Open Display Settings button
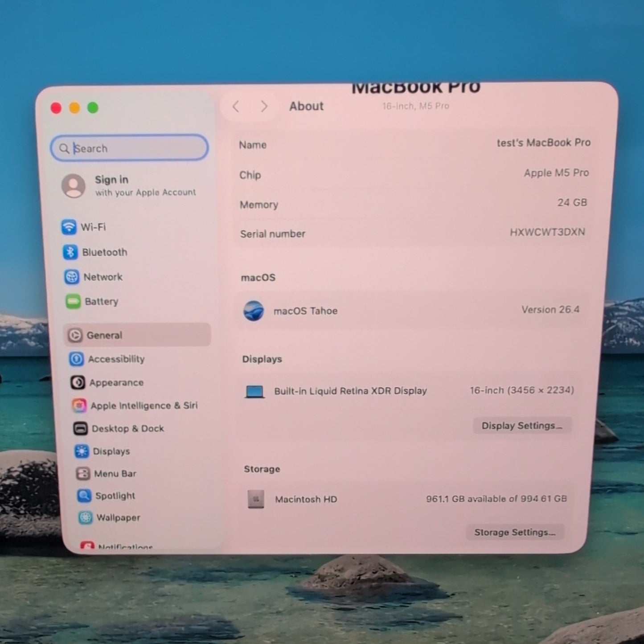Screen dimensions: 644x644 [522, 426]
